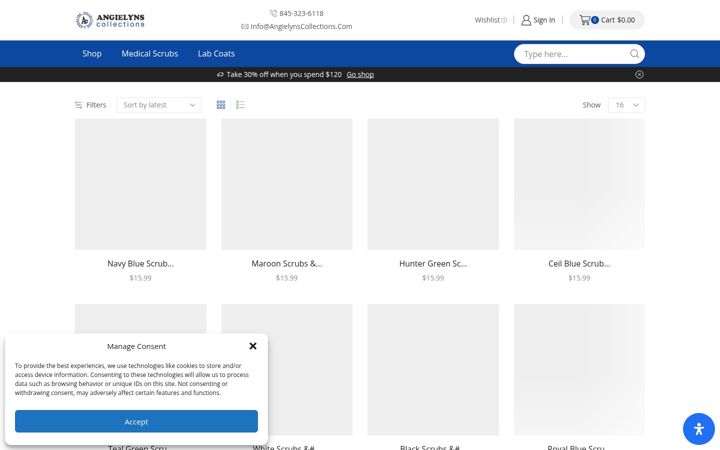The height and width of the screenshot is (450, 720).
Task: Click the Info@AngielynsCollections.Com email link
Action: tap(301, 27)
